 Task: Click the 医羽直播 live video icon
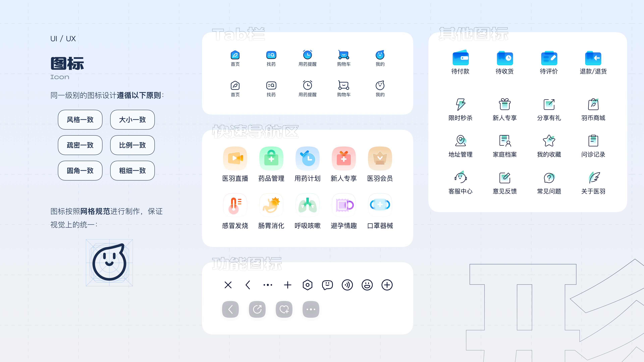(235, 158)
